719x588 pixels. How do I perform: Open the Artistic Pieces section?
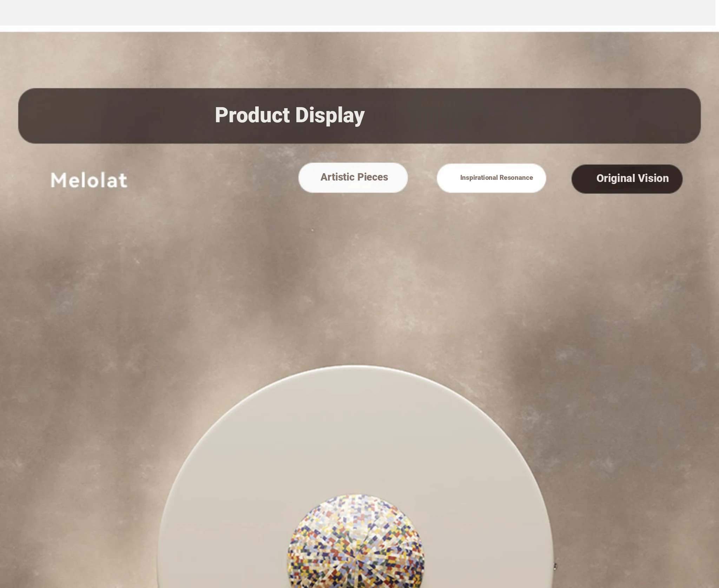pyautogui.click(x=353, y=177)
